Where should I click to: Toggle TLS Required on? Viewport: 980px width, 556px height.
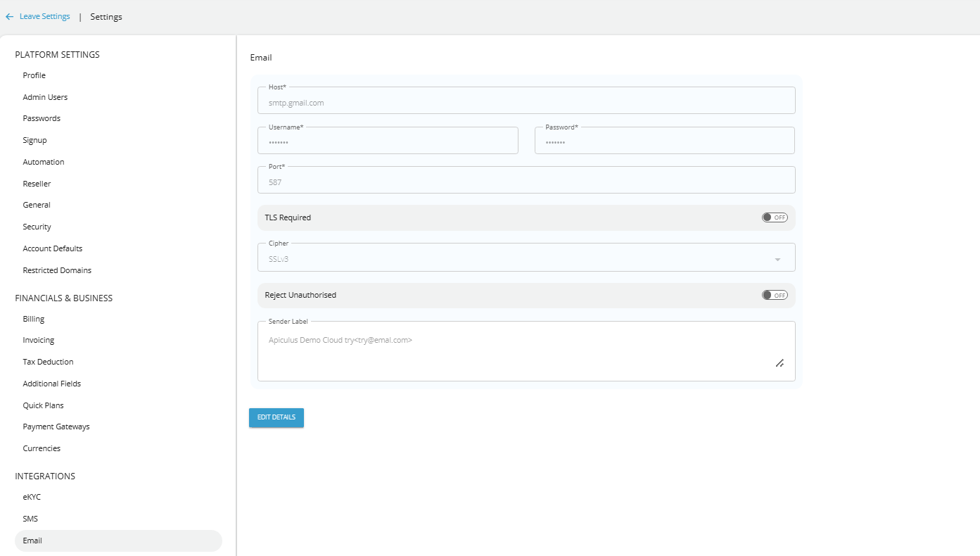point(775,217)
